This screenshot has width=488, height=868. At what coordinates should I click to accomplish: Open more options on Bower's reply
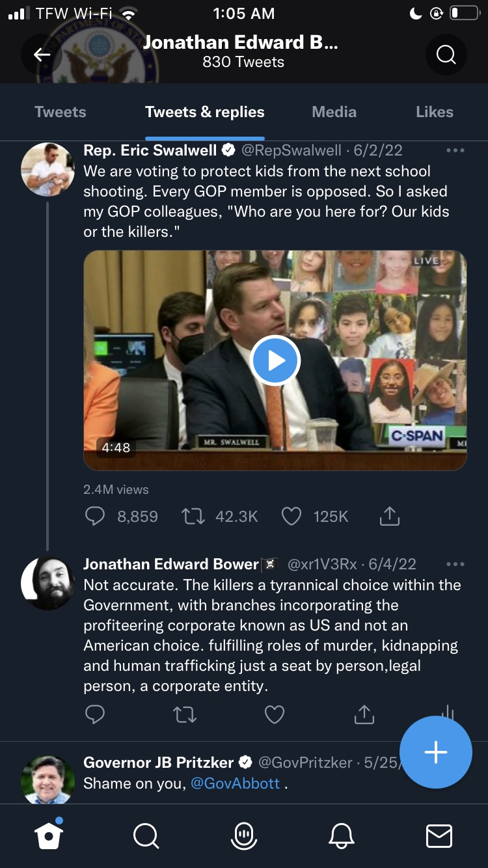(x=455, y=564)
